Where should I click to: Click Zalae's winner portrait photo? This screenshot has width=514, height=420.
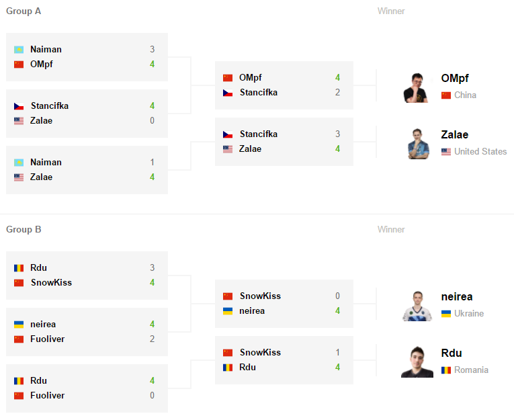tap(418, 144)
